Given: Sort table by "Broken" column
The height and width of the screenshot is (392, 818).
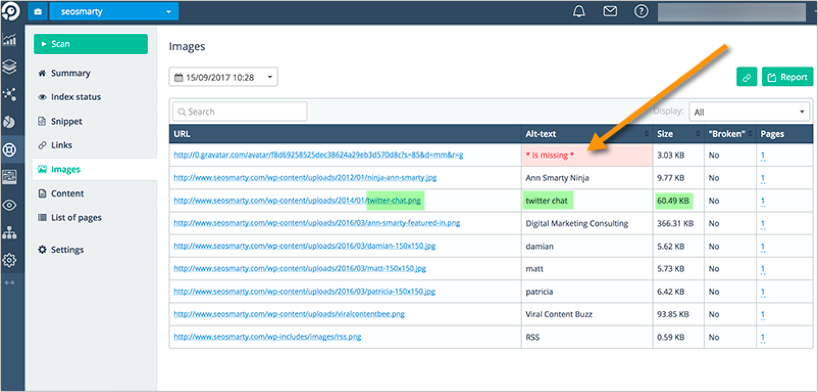Looking at the screenshot, I should point(730,134).
